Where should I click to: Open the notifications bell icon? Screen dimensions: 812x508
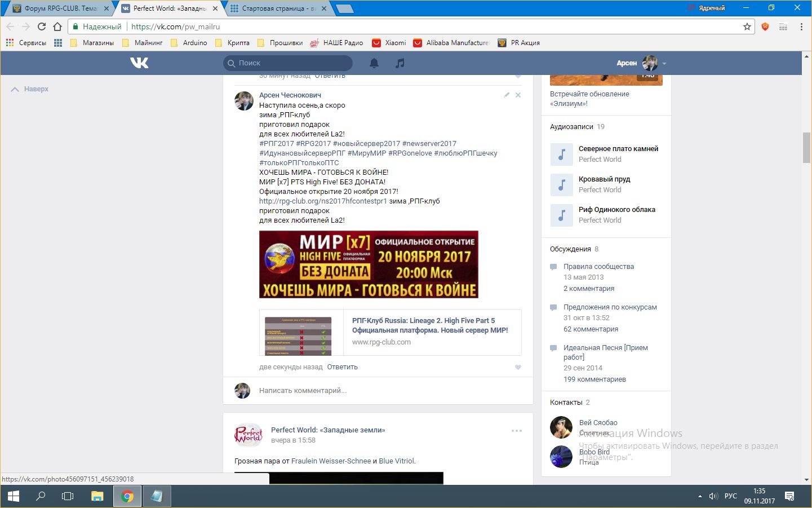pos(374,63)
